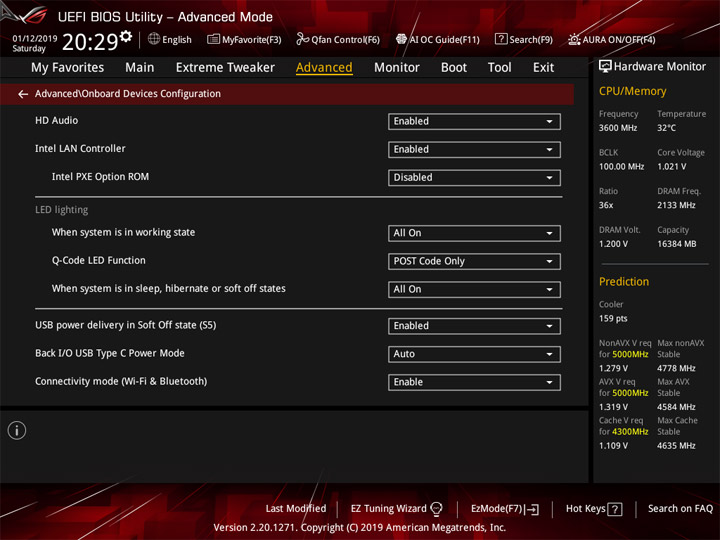Switch to the Exit tab
This screenshot has width=720, height=540.
[x=543, y=68]
